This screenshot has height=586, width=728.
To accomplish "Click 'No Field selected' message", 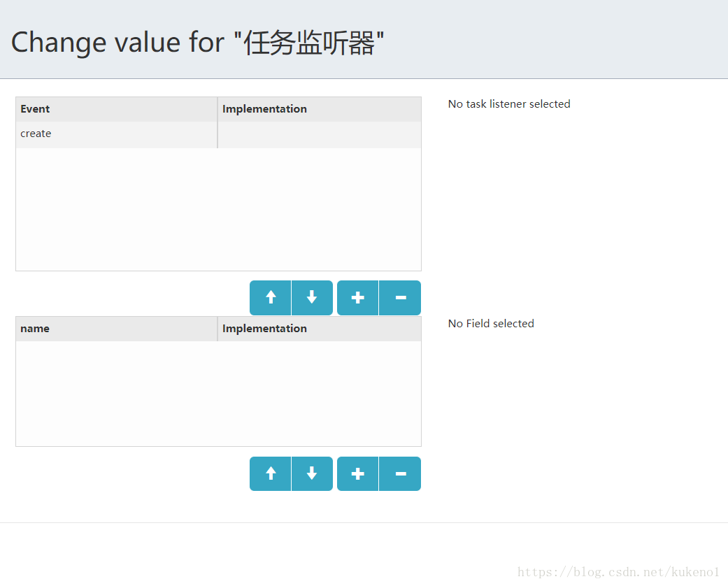I will click(491, 324).
